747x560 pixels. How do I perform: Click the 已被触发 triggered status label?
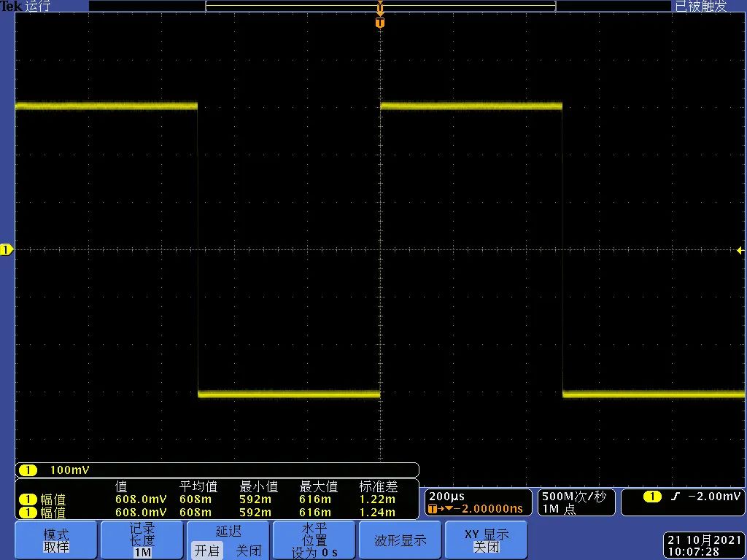(700, 7)
